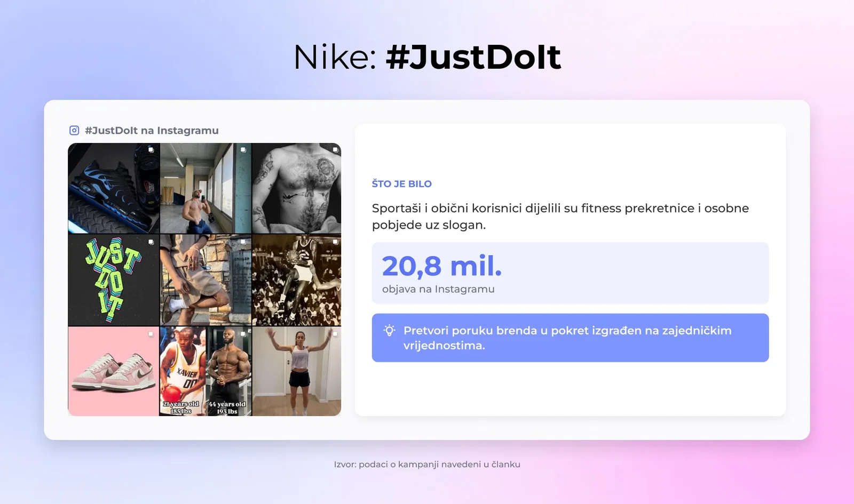Click the 'Pretvori poruku brenda' banner text

pos(567,338)
